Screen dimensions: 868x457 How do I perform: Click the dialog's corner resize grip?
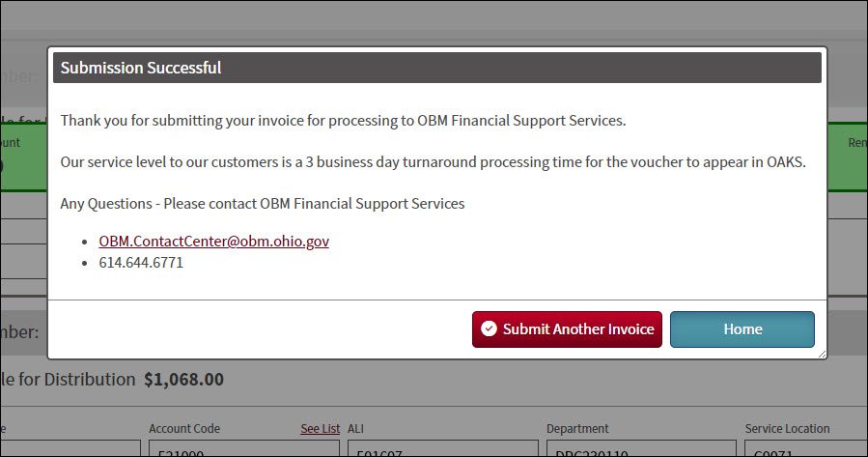822,354
